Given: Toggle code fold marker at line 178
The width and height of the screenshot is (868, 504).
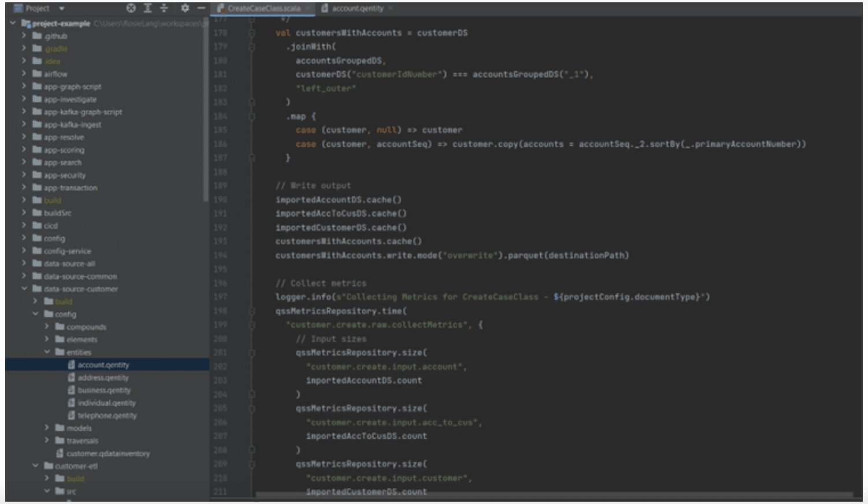Looking at the screenshot, I should pyautogui.click(x=252, y=33).
